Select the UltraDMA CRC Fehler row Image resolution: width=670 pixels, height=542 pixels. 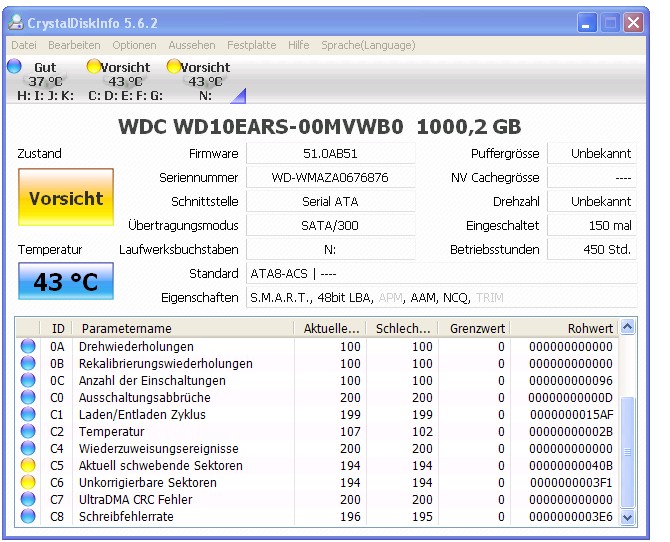(317, 499)
